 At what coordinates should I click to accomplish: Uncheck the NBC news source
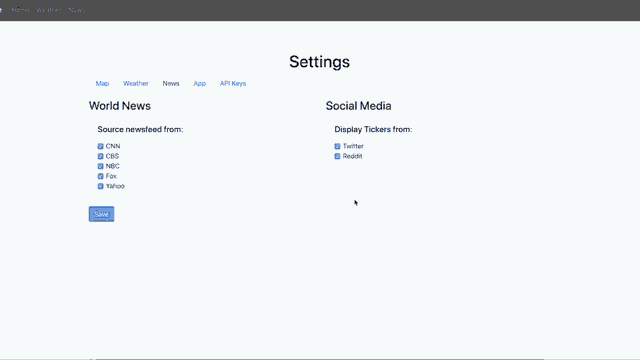[x=100, y=166]
